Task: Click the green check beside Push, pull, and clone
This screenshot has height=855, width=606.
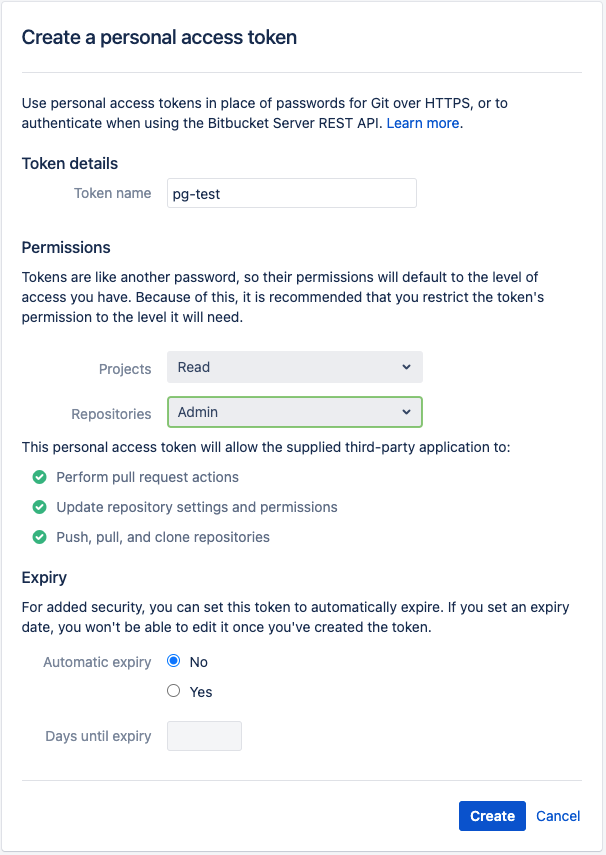Action: [x=39, y=537]
